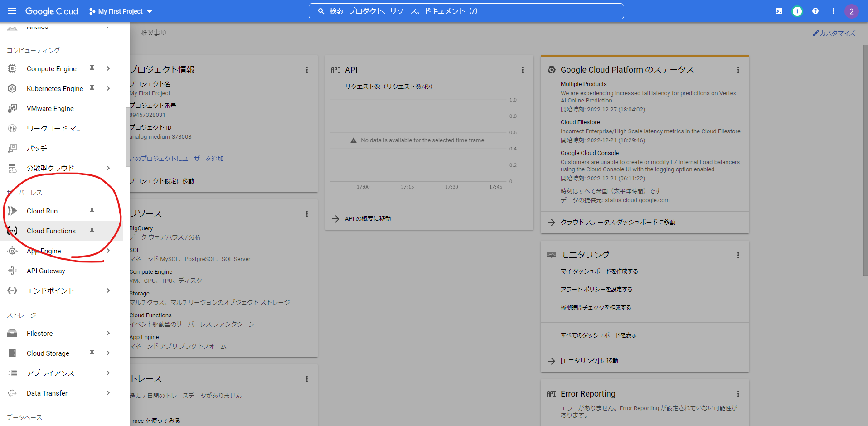Image resolution: width=868 pixels, height=426 pixels.
Task: Activate Cloud Shell terminal icon
Action: (779, 11)
